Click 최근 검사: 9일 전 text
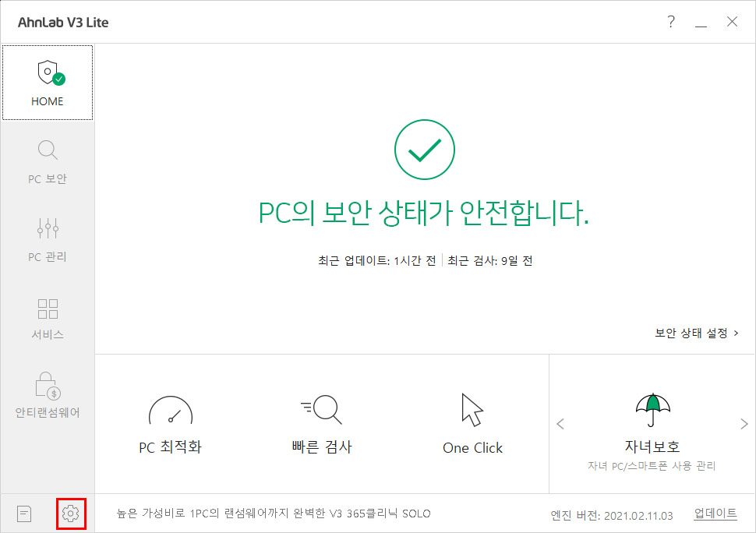Image resolution: width=756 pixels, height=533 pixels. pos(490,261)
